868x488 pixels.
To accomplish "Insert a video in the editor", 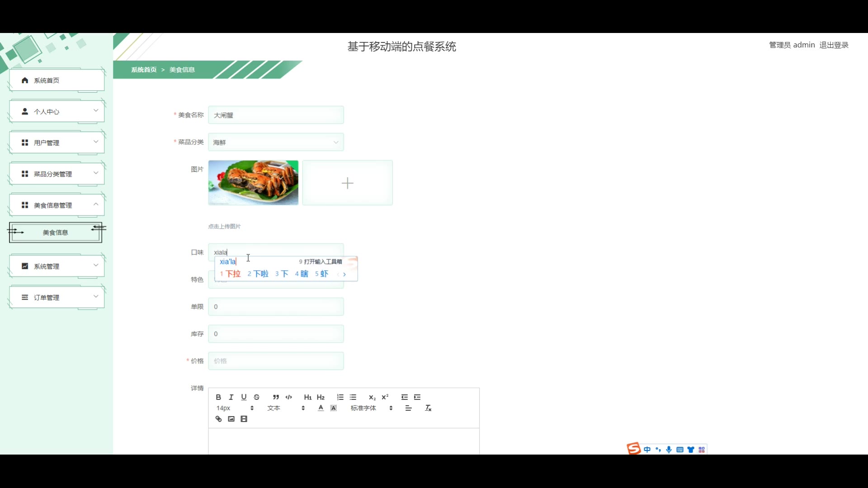I will 244,419.
